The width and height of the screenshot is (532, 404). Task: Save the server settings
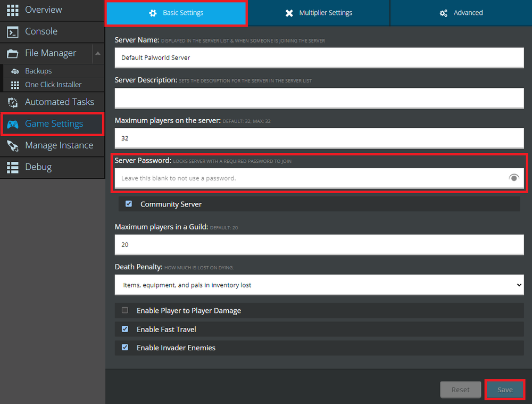pos(504,389)
